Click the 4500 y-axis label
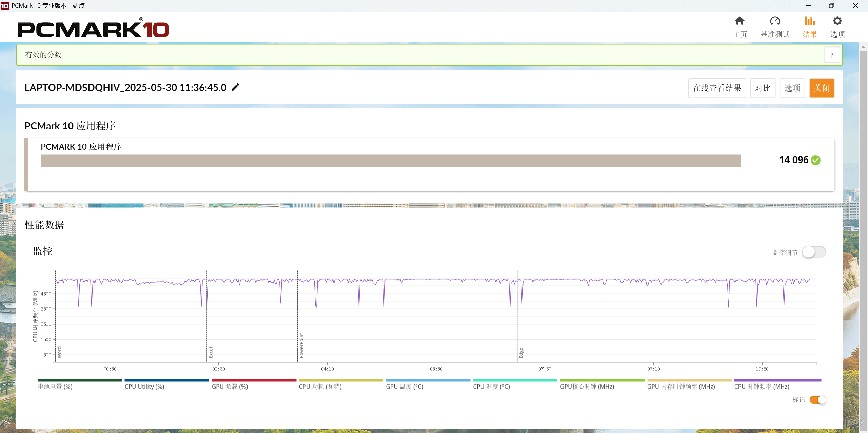The height and width of the screenshot is (433, 868). coord(46,294)
